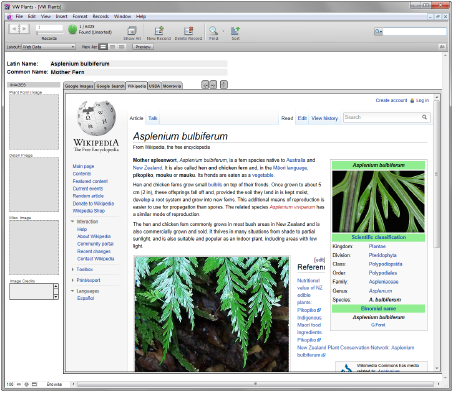
Task: Click the Wikipedia search magnifier icon
Action: pyautogui.click(x=424, y=117)
